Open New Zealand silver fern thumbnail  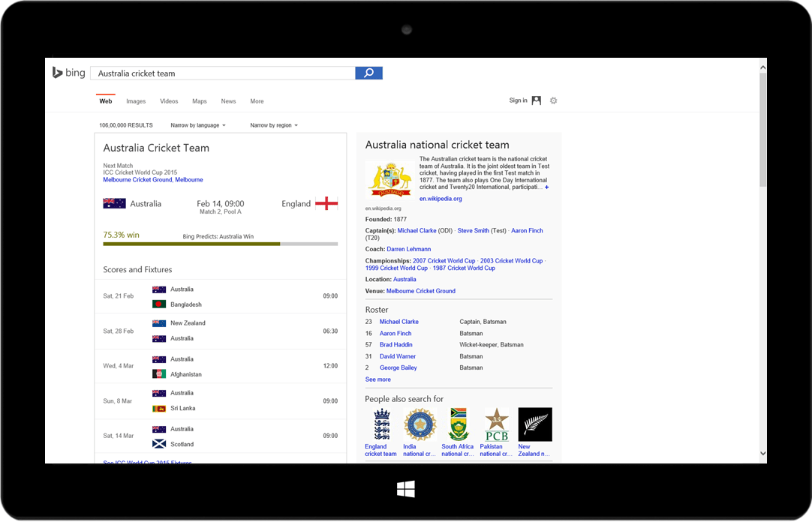535,424
